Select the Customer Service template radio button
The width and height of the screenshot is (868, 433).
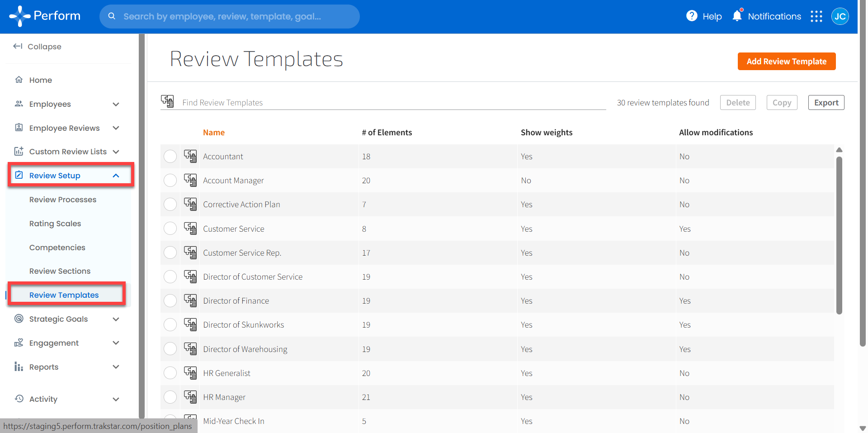click(x=170, y=228)
